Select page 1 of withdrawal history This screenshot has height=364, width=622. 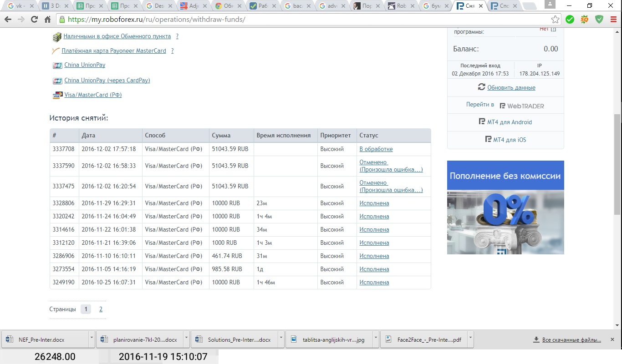click(x=86, y=309)
